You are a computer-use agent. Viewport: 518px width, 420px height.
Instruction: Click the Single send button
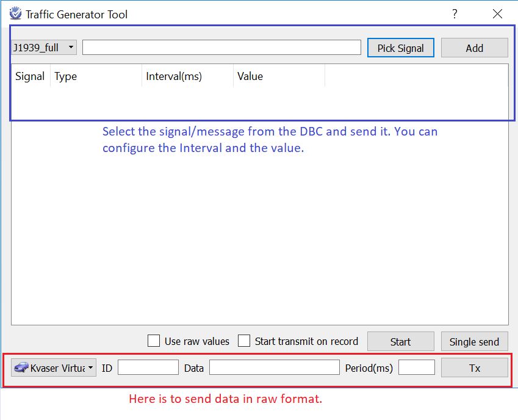pyautogui.click(x=475, y=341)
